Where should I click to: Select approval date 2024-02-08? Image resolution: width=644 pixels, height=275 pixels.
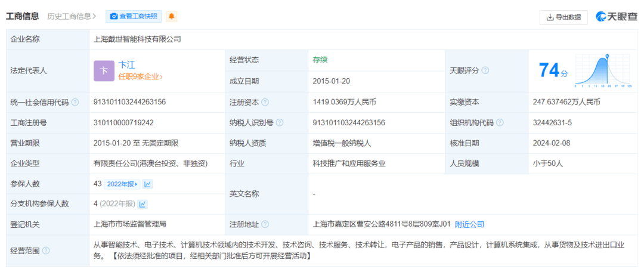coord(551,143)
